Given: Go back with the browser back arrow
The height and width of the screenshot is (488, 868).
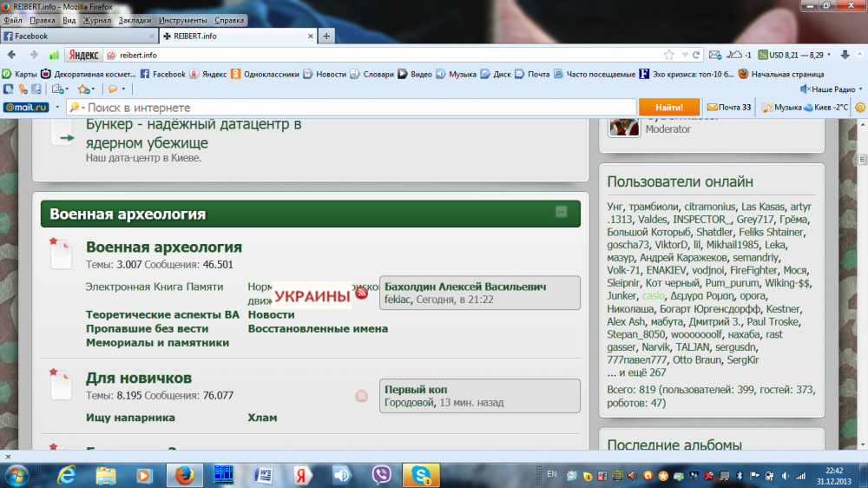Looking at the screenshot, I should click(x=11, y=55).
